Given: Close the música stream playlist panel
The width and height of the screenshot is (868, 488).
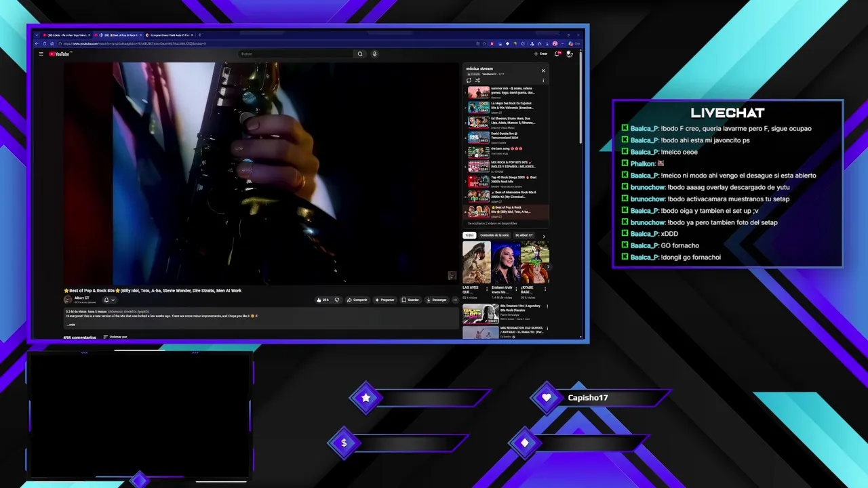Looking at the screenshot, I should (x=542, y=70).
